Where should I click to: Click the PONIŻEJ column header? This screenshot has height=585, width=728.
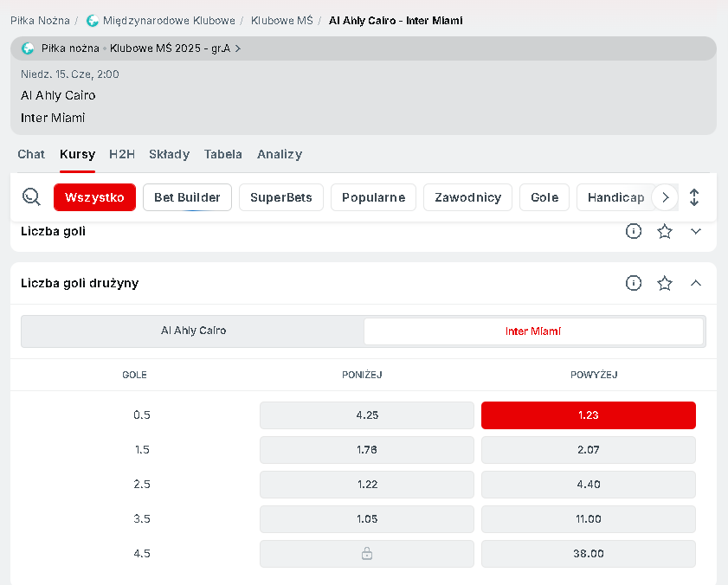[x=362, y=375]
